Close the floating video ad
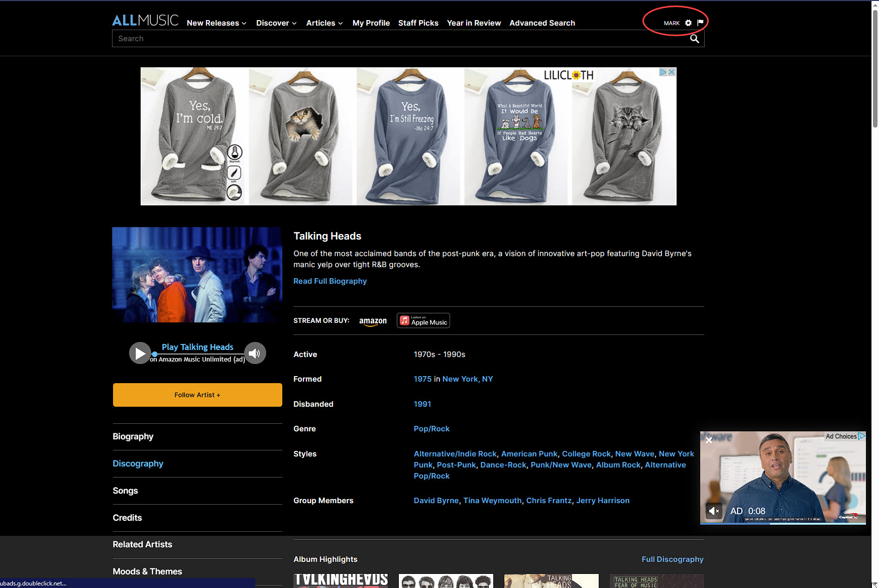This screenshot has width=879, height=588. [709, 440]
